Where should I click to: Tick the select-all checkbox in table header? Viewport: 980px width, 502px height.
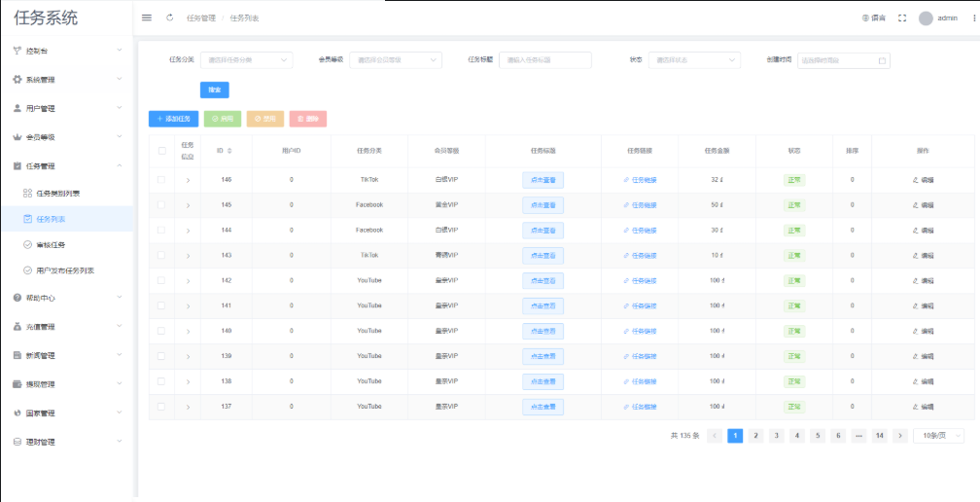pyautogui.click(x=161, y=151)
